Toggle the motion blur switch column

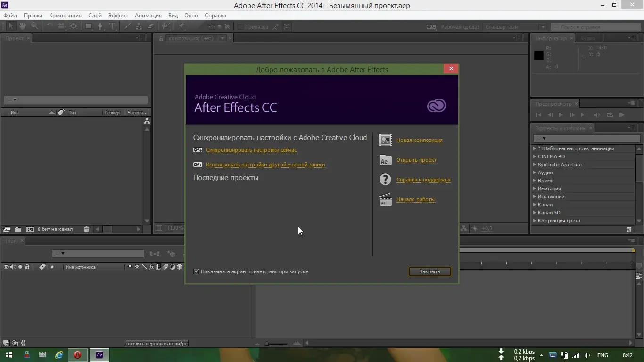coord(165,267)
